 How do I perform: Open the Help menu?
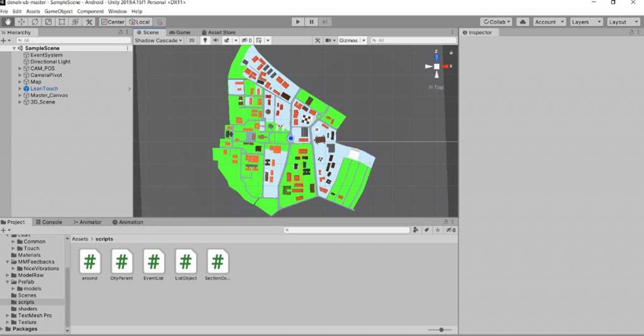pyautogui.click(x=136, y=11)
